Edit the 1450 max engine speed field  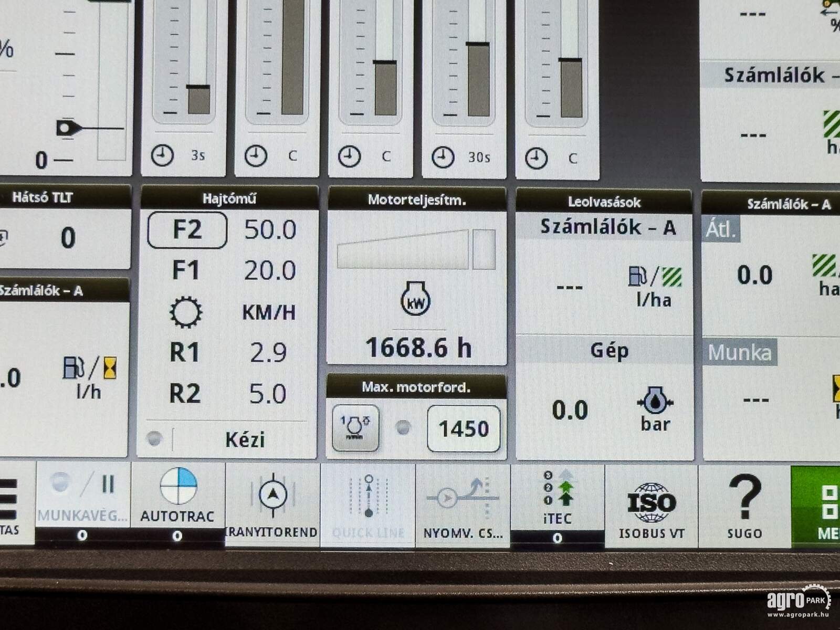click(x=464, y=429)
